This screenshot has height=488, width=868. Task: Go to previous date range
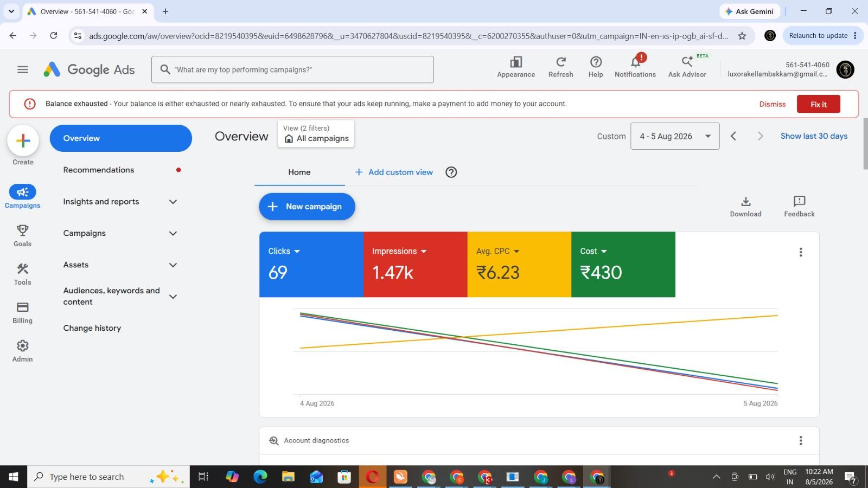(x=733, y=136)
